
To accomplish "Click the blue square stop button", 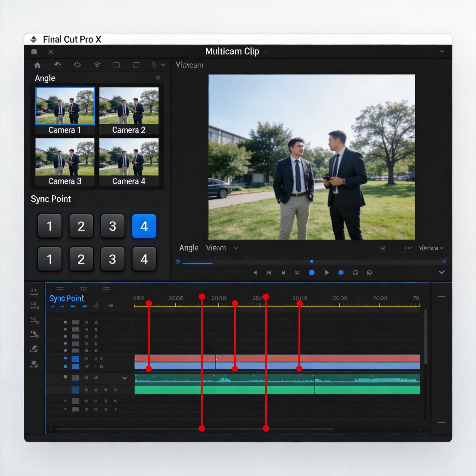I will point(341,272).
